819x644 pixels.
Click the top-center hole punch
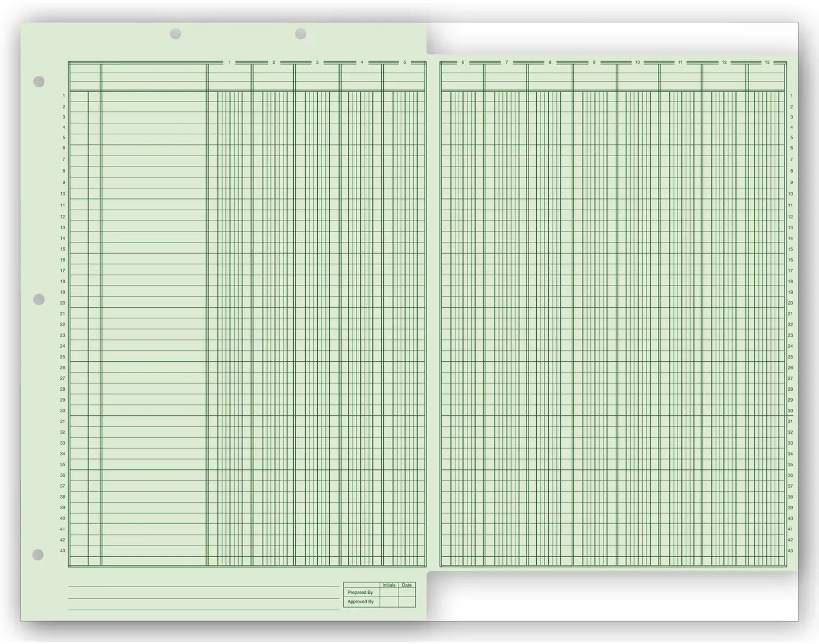point(175,33)
